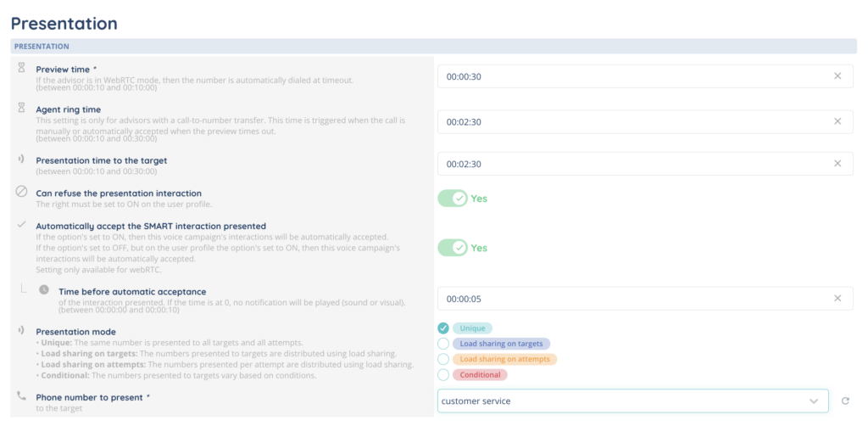Screen dimensions: 868x426
Task: Click the clock icon for automatic acceptance time
Action: pyautogui.click(x=44, y=289)
